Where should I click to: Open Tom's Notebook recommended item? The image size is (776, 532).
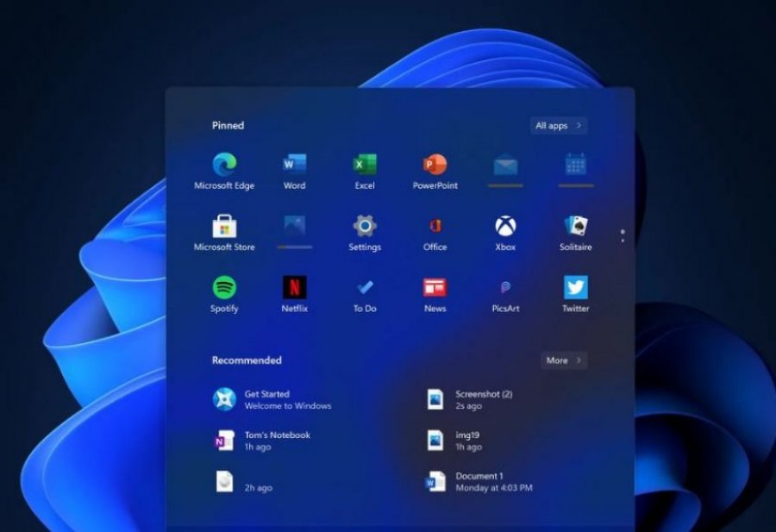262,441
